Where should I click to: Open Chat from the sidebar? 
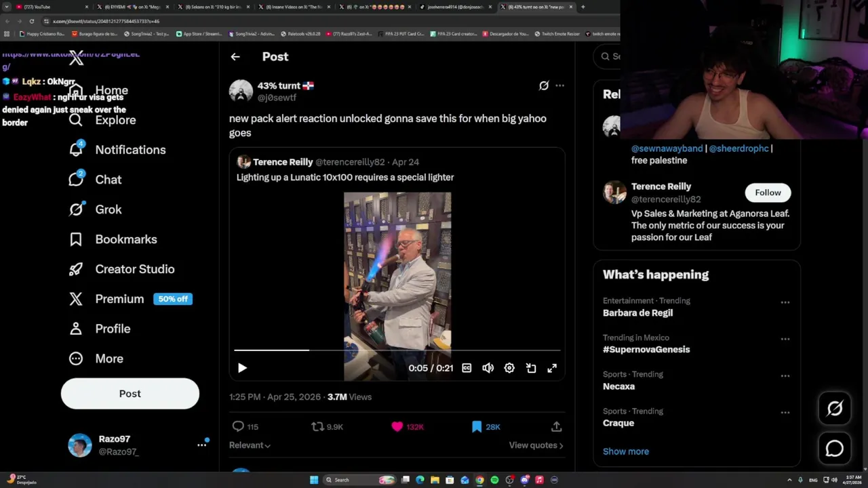tap(95, 180)
